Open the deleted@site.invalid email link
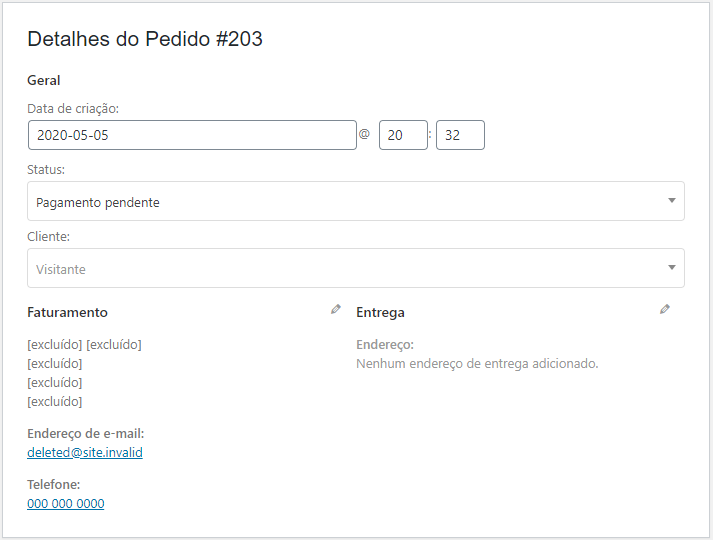The height and width of the screenshot is (540, 713). point(85,452)
